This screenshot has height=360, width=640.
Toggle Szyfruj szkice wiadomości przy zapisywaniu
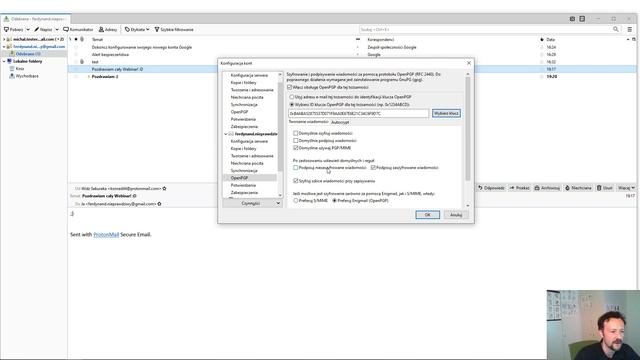pos(296,181)
